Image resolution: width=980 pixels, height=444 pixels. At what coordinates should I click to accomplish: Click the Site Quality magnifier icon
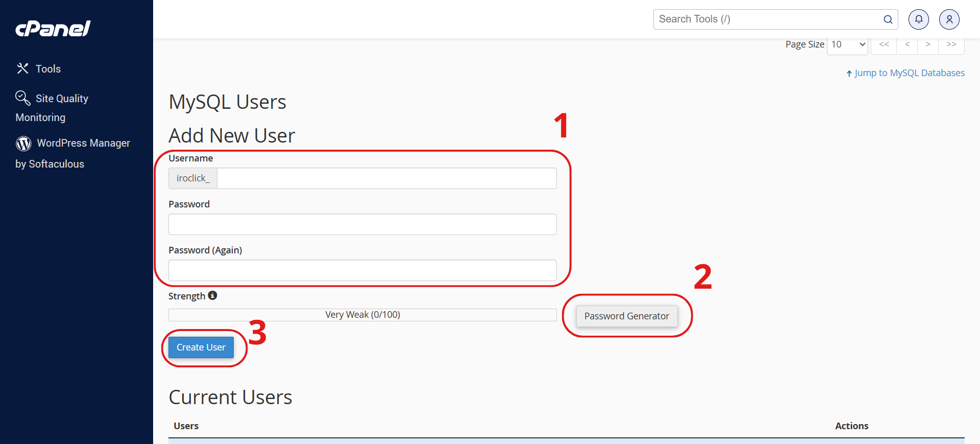[x=22, y=98]
